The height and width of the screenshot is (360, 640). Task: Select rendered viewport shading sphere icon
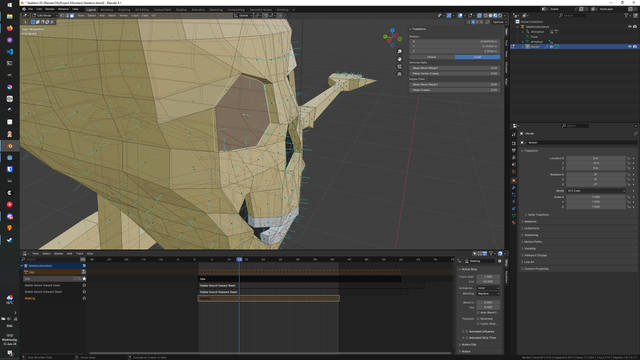click(500, 16)
